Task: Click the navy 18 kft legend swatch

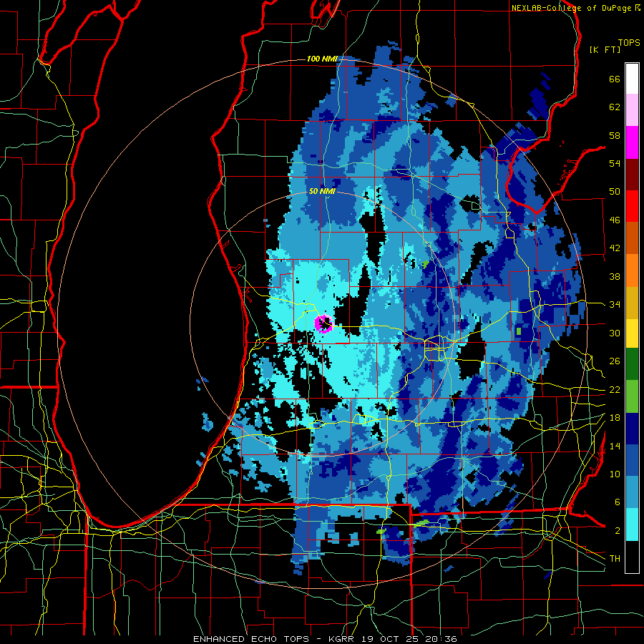Action: [632, 429]
